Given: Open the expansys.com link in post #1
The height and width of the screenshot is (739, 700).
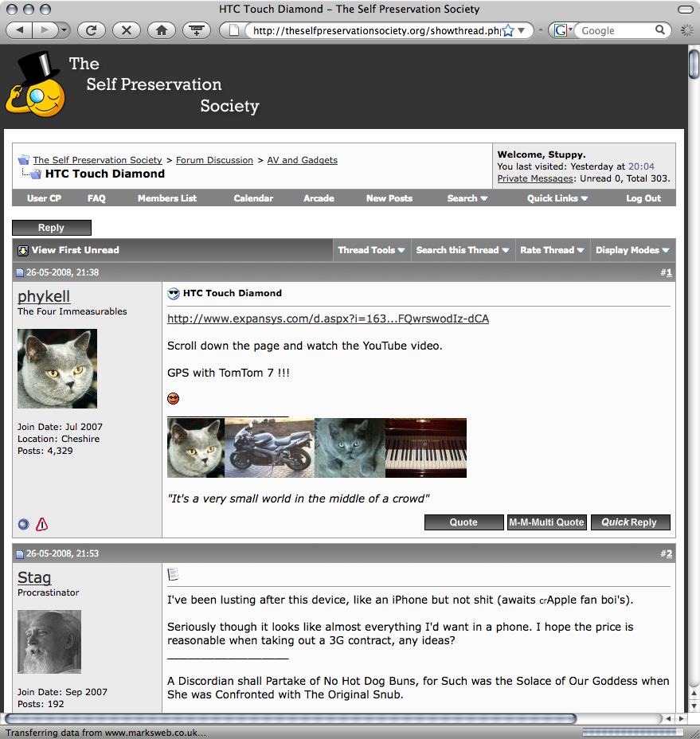Looking at the screenshot, I should coord(328,319).
